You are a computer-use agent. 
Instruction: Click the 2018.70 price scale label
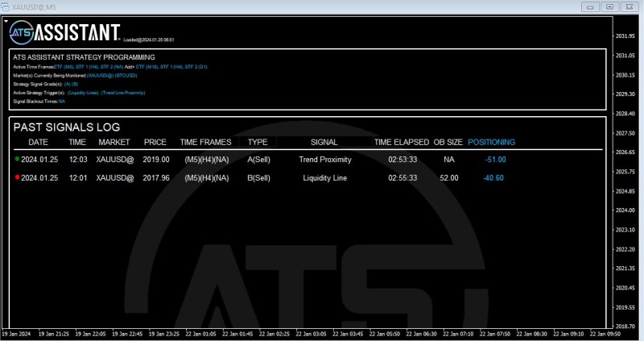(625, 326)
